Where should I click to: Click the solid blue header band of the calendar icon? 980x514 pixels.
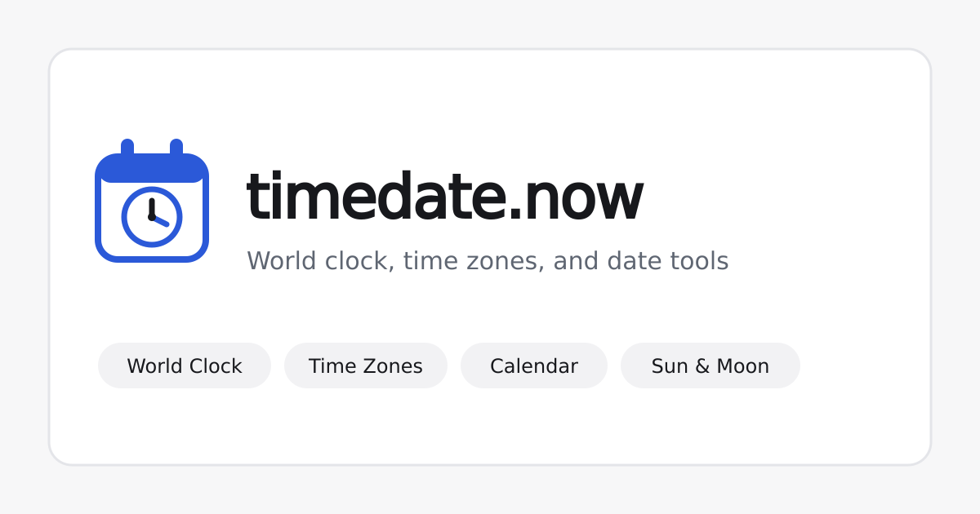click(x=152, y=168)
